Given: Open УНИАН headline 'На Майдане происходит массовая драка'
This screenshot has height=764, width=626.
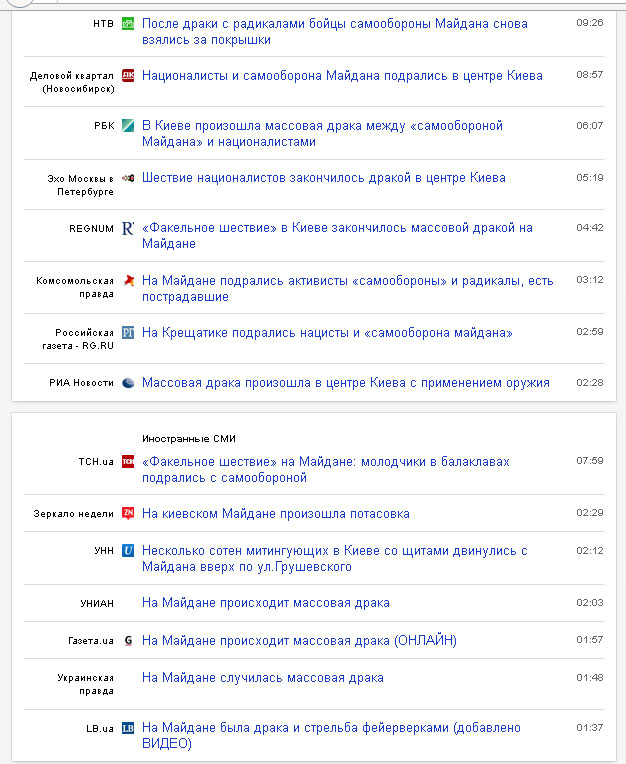Looking at the screenshot, I should pyautogui.click(x=266, y=603).
